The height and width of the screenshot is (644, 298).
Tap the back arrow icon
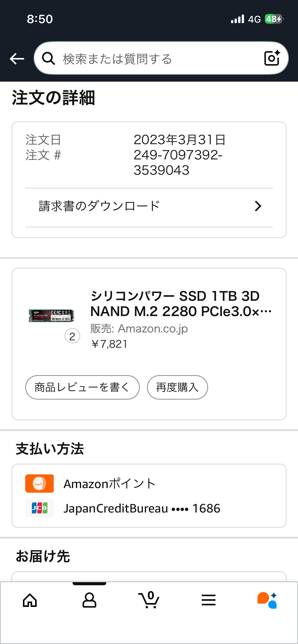pos(17,59)
